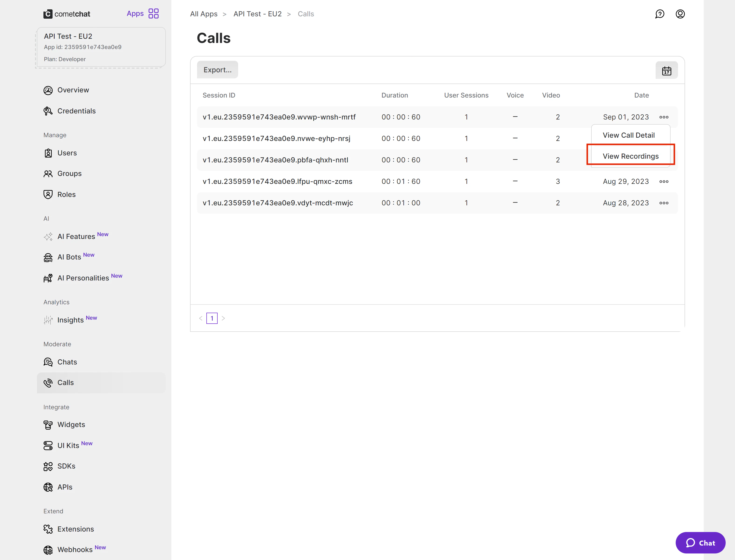Select View Call Detail menu entry
Image resolution: width=735 pixels, height=560 pixels.
click(628, 135)
